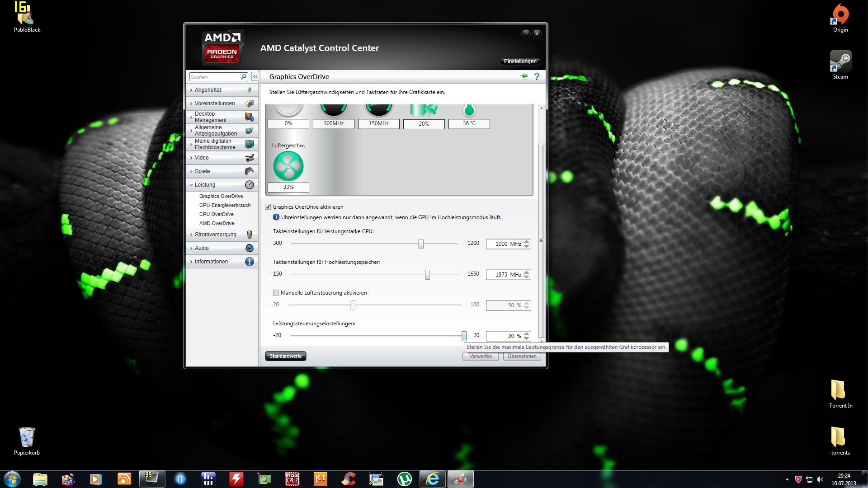Open AMD OverDrive sidebar entry
The height and width of the screenshot is (488, 868).
(x=217, y=223)
